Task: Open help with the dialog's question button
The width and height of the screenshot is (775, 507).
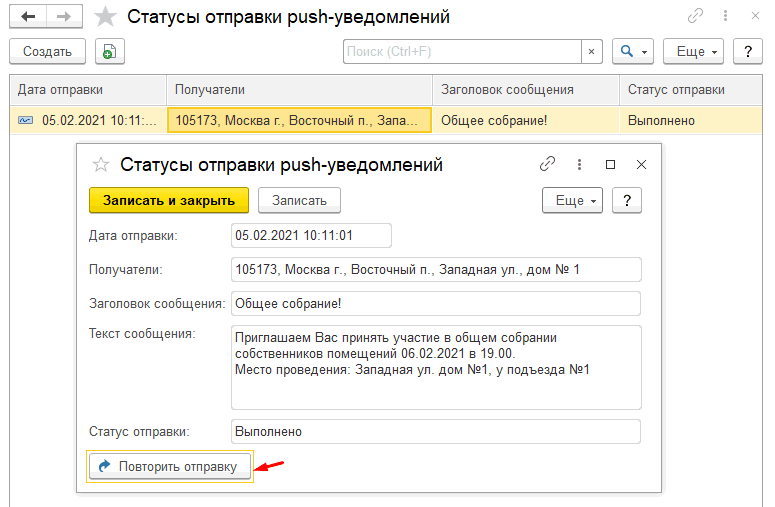Action: 626,200
